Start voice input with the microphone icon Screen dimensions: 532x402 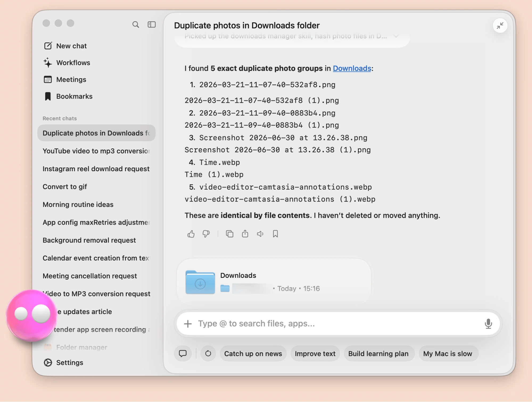(x=488, y=324)
